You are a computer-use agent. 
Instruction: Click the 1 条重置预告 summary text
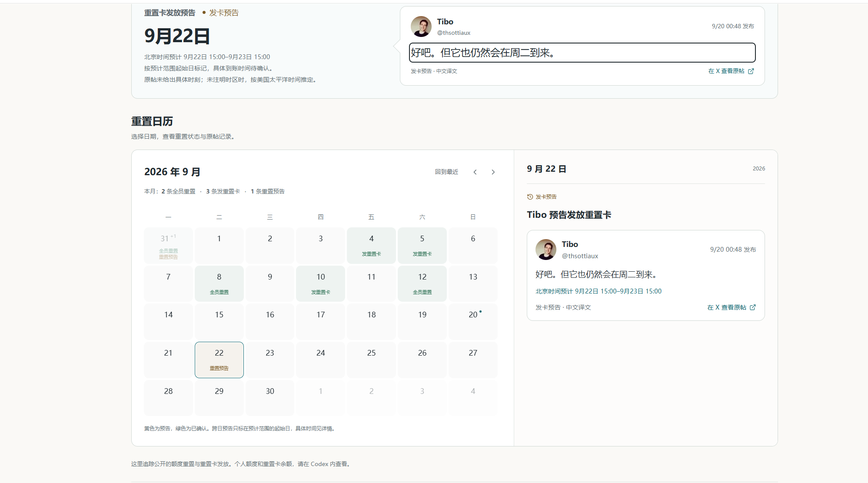coord(268,192)
